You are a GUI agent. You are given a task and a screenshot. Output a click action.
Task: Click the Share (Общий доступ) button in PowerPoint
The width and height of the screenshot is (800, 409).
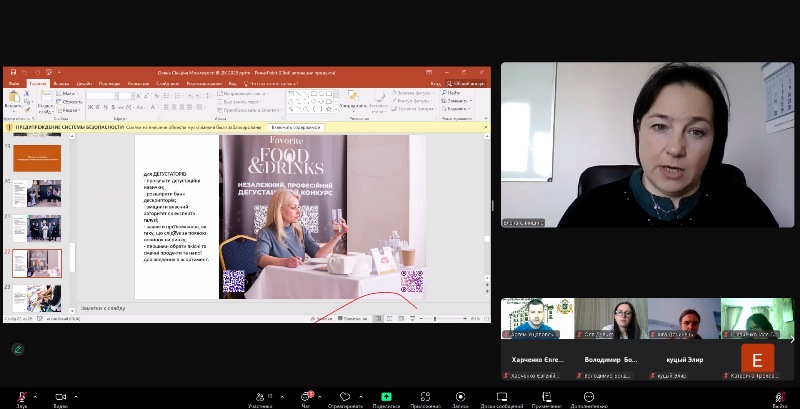point(466,83)
